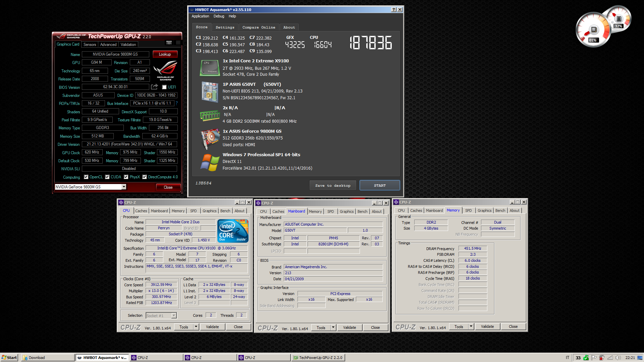Toggle the CUDA checkbox
This screenshot has width=644, height=362.
click(107, 177)
